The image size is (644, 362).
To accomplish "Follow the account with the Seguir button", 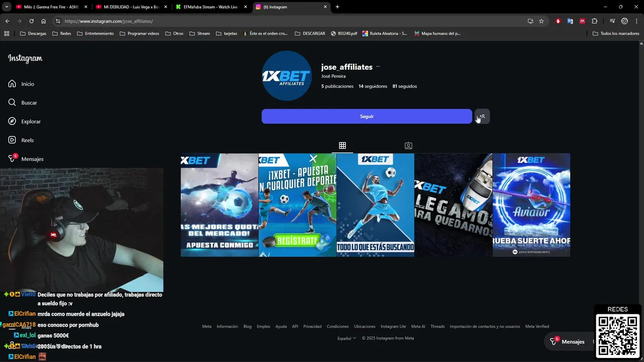I will pos(367,117).
